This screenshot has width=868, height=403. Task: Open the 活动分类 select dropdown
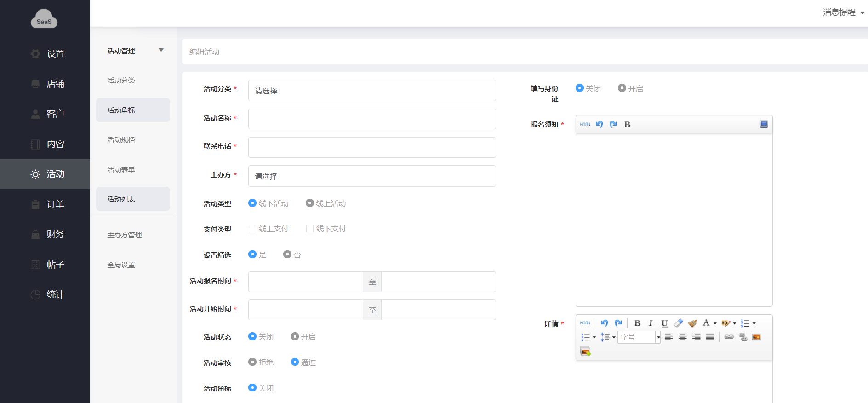click(372, 91)
